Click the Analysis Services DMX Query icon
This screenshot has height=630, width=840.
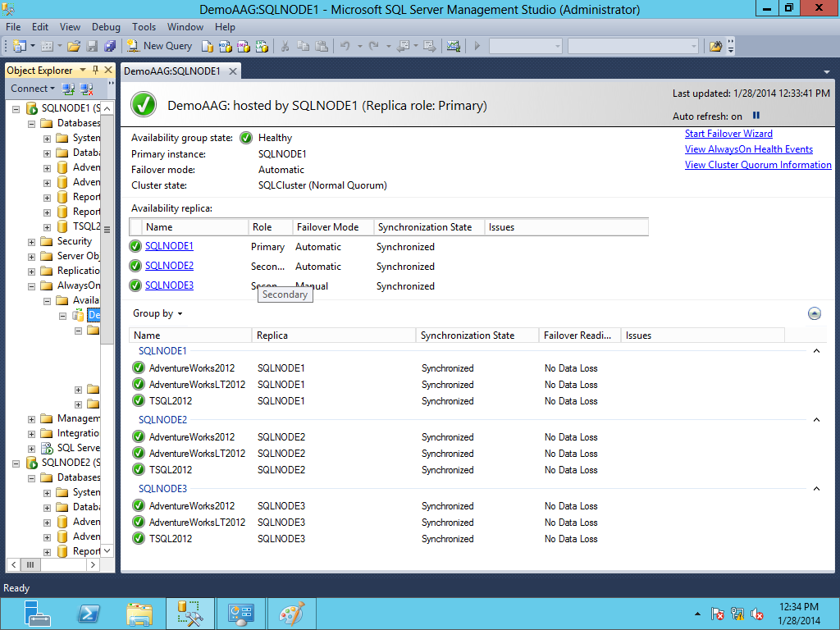243,46
